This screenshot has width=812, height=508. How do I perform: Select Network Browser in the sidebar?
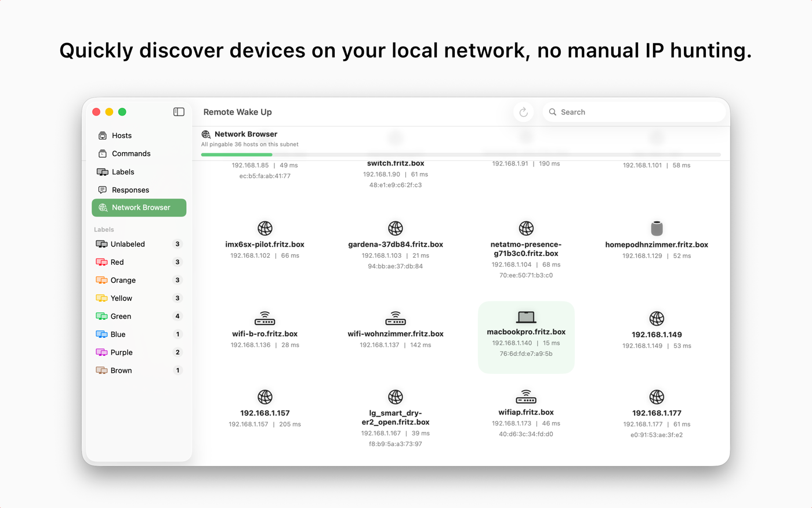tap(139, 208)
